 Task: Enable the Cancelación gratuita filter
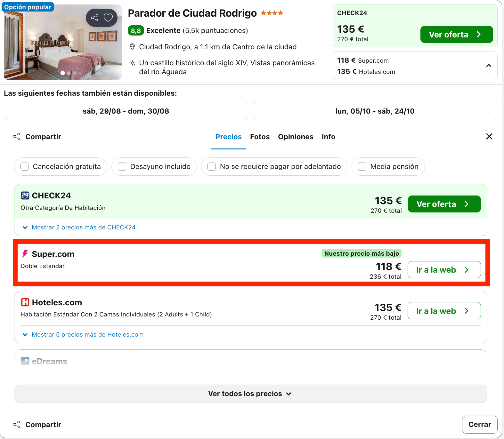25,167
